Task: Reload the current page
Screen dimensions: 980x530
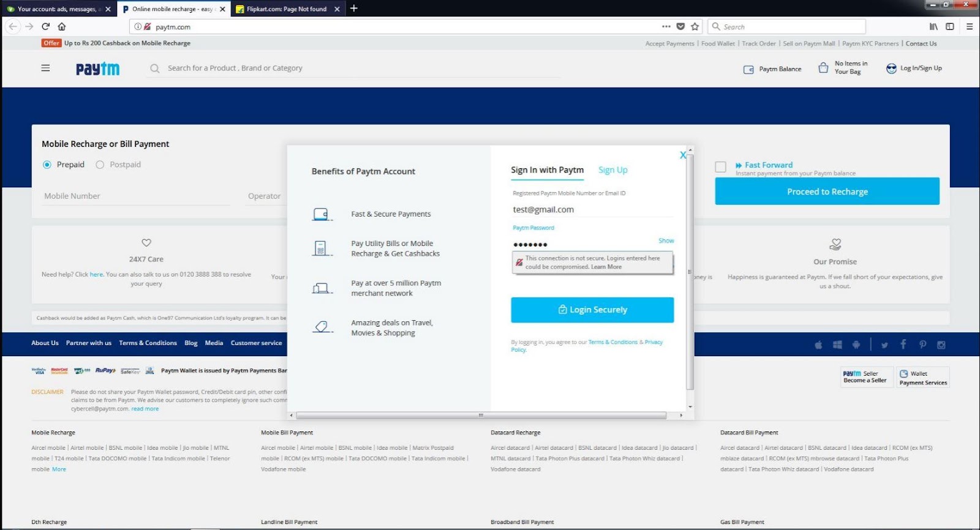Action: coord(45,26)
